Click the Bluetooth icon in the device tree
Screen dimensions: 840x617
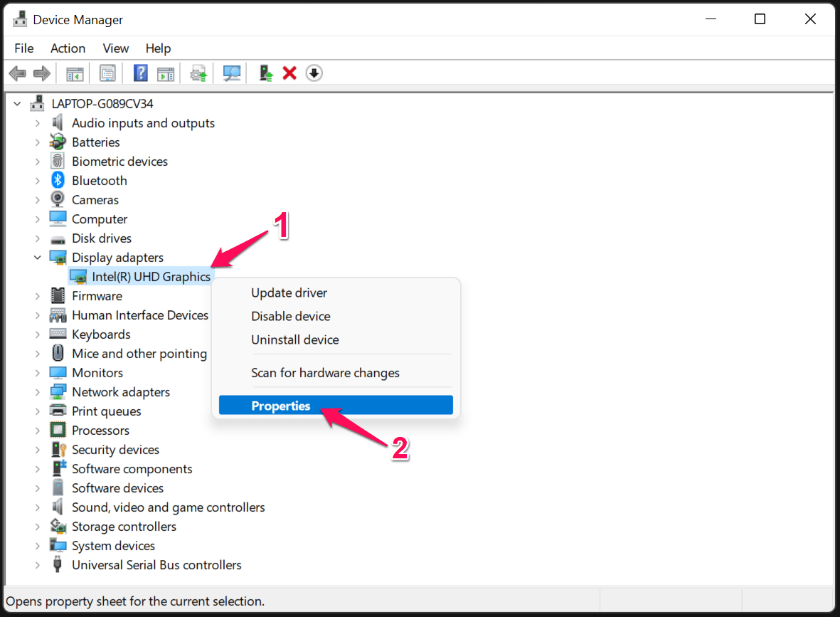[x=58, y=181]
